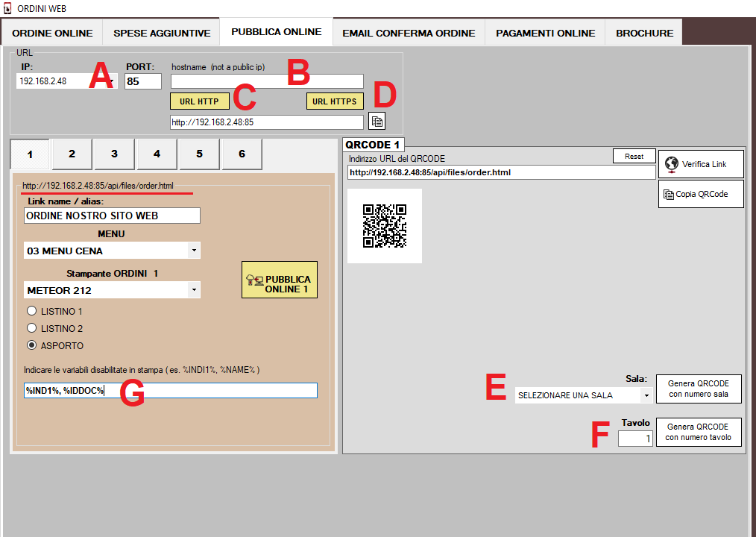This screenshot has height=537, width=756.
Task: Click the underlined order.html URL text
Action: pyautogui.click(x=98, y=185)
